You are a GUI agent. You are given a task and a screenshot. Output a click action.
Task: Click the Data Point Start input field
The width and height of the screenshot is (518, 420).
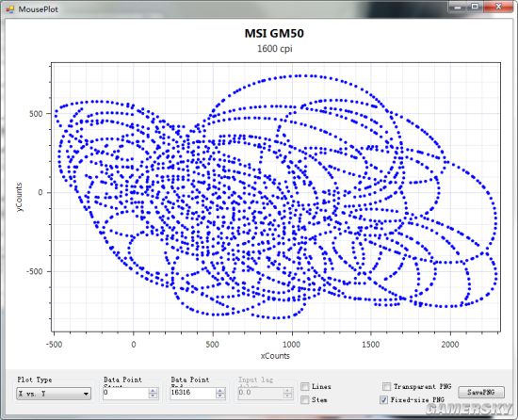[x=125, y=393]
